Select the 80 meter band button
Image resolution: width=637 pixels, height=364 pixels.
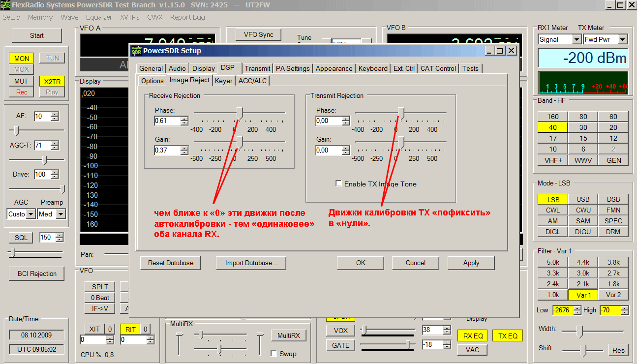(x=583, y=117)
